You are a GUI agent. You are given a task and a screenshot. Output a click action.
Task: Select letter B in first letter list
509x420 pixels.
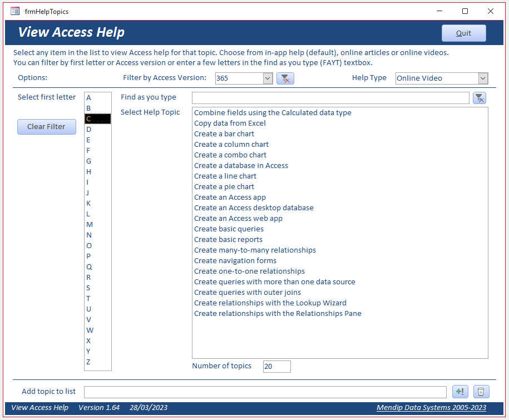[98, 108]
